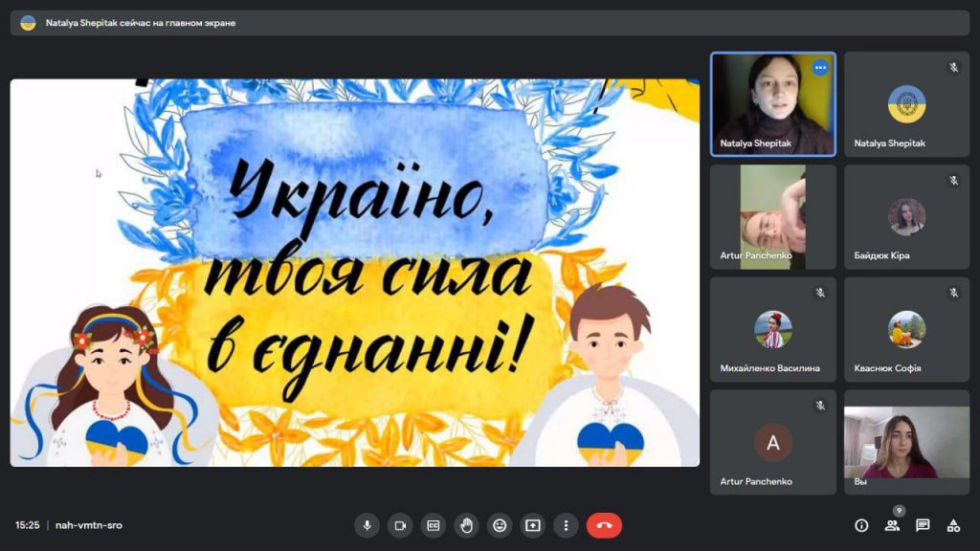
Task: Open options on Natalya Shepitak's video tile
Action: pyautogui.click(x=820, y=68)
